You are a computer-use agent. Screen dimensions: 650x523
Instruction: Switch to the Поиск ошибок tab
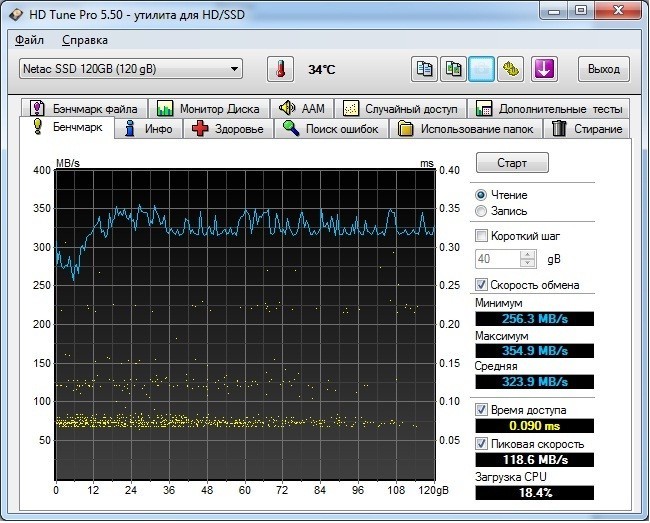click(331, 129)
